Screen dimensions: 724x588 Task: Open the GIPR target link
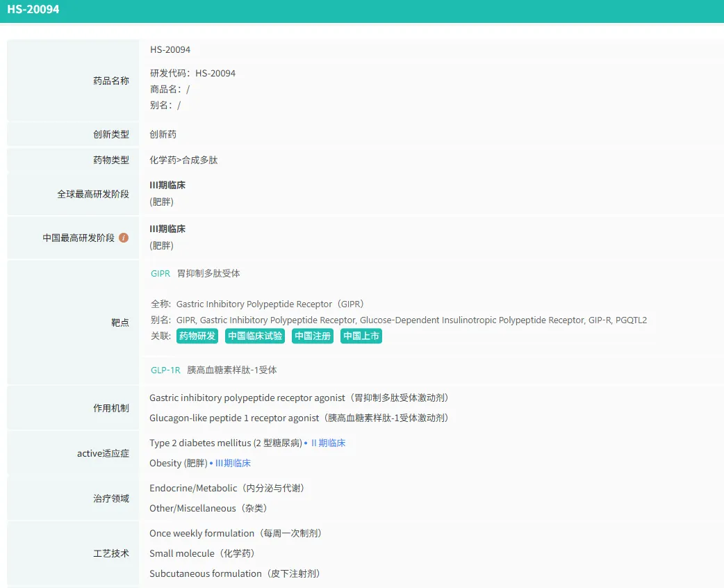click(160, 274)
